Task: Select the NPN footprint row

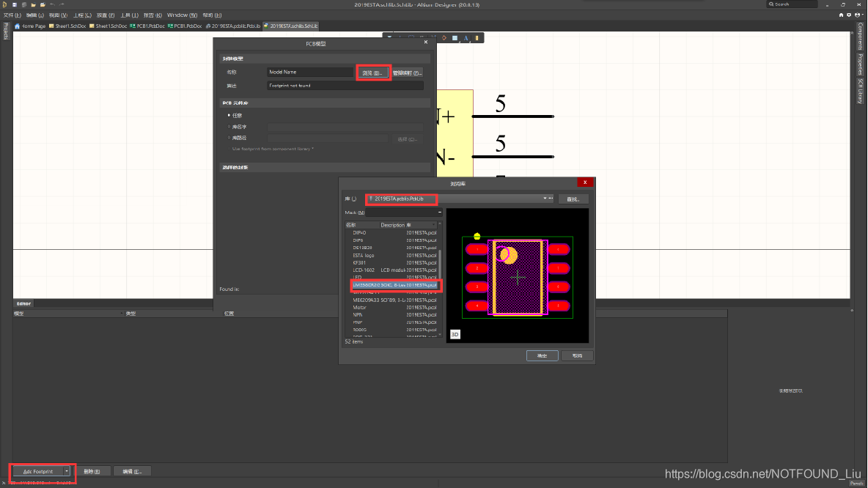Action: click(x=392, y=315)
